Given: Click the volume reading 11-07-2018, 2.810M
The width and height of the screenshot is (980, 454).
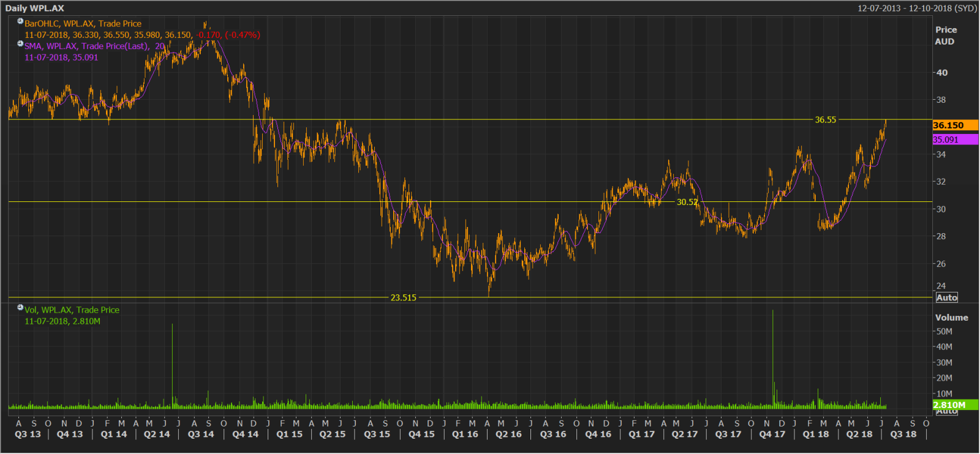Looking at the screenshot, I should point(62,321).
